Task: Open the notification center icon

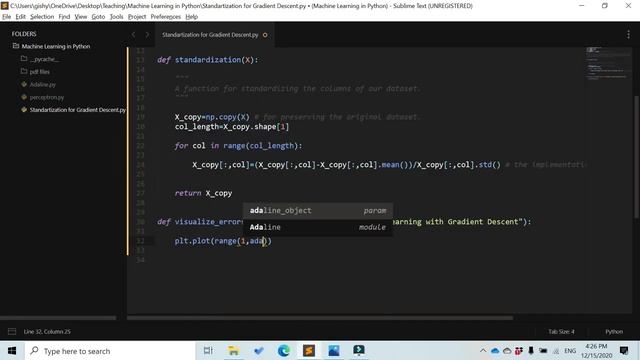Action: pyautogui.click(x=624, y=351)
